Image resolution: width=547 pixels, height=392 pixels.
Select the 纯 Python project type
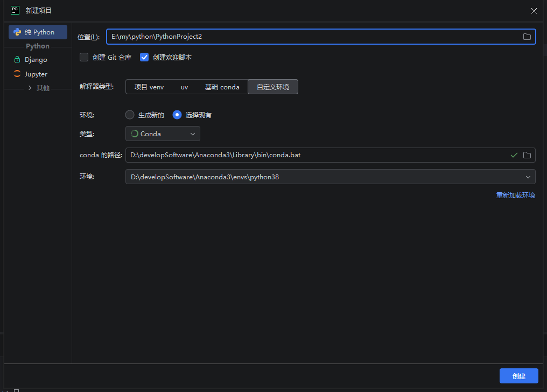click(38, 32)
